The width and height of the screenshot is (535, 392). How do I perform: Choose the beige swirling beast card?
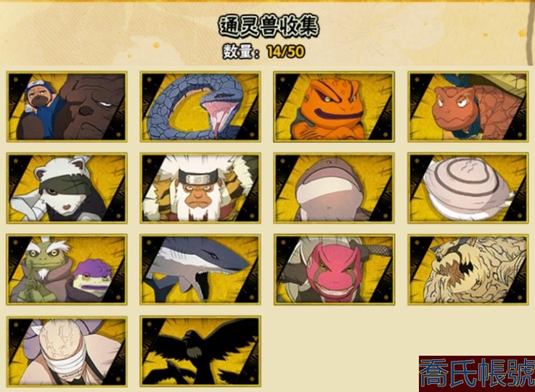point(468,269)
